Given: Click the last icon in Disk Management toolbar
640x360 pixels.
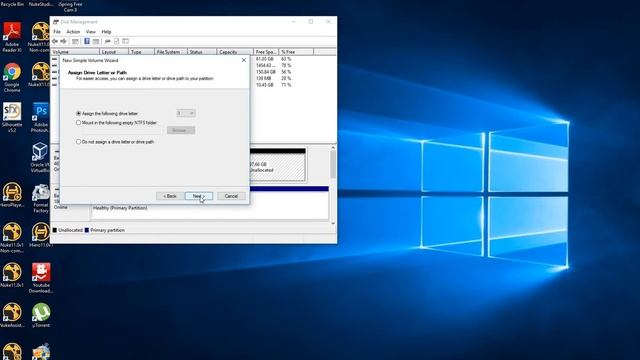Looking at the screenshot, I should point(126,41).
